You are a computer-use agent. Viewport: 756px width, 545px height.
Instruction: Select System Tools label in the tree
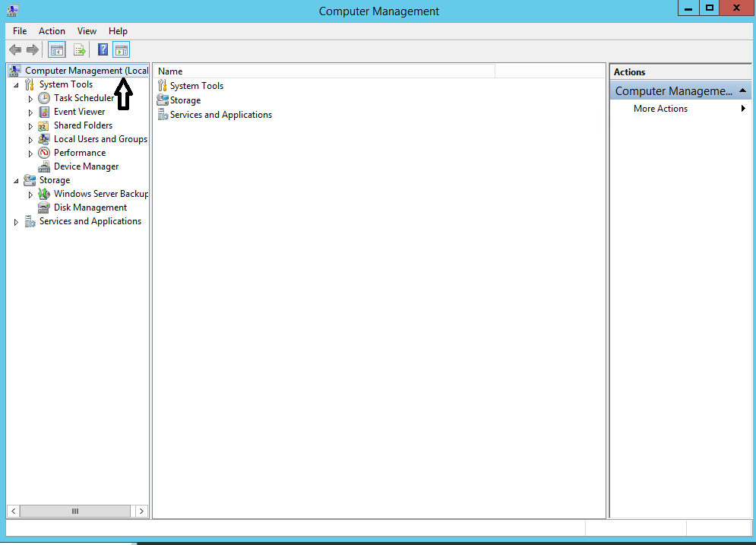(x=65, y=84)
